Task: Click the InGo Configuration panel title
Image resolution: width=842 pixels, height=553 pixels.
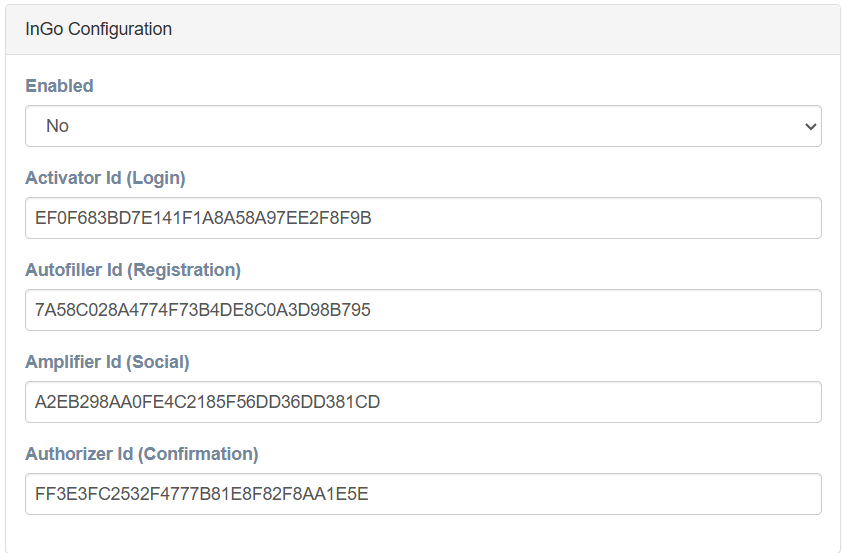Action: click(98, 29)
